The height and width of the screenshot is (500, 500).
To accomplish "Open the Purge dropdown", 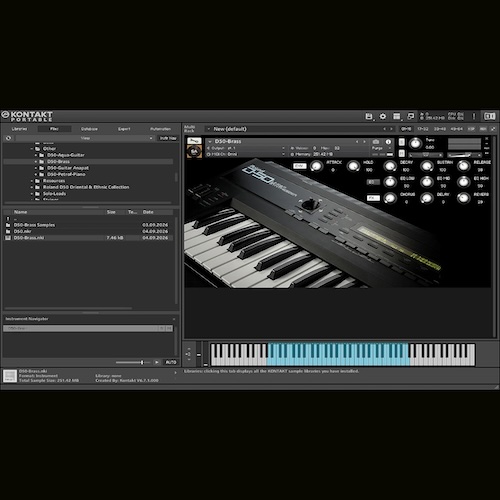I will click(x=381, y=148).
